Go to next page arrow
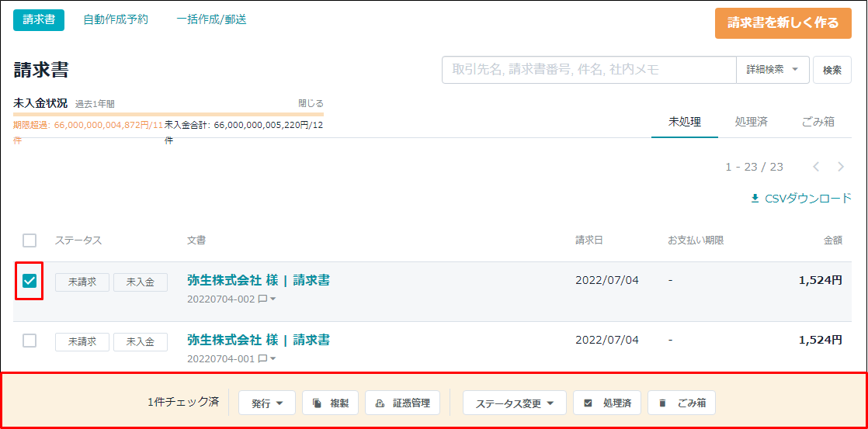Image resolution: width=868 pixels, height=429 pixels. pyautogui.click(x=841, y=167)
